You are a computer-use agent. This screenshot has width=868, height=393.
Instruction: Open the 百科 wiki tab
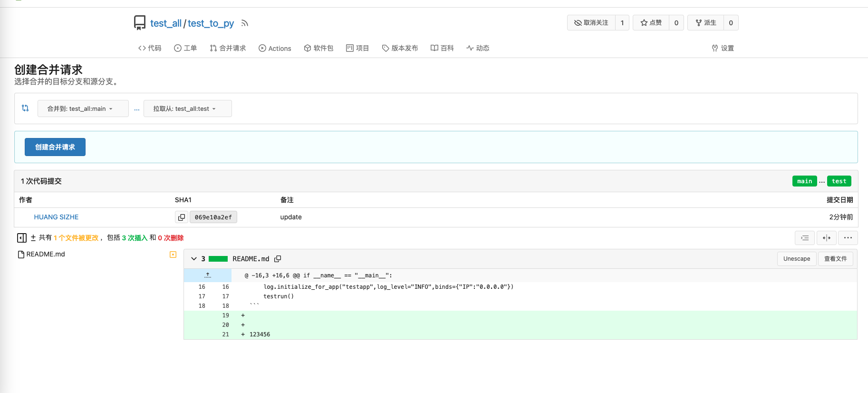(x=442, y=48)
